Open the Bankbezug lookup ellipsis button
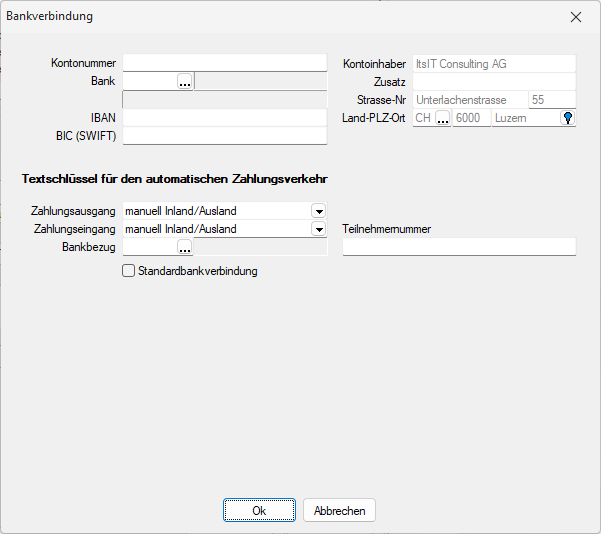The image size is (601, 534). (x=184, y=247)
